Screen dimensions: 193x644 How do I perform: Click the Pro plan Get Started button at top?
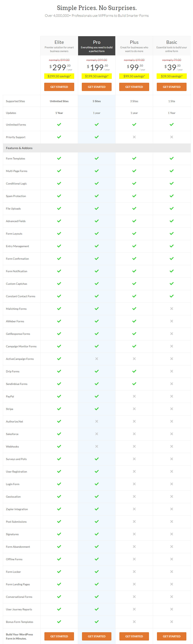96,87
